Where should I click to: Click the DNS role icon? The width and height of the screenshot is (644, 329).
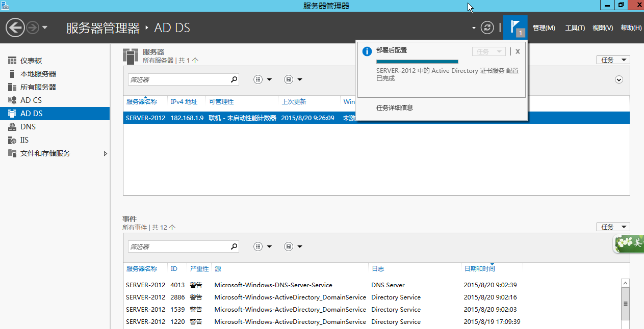(12, 127)
